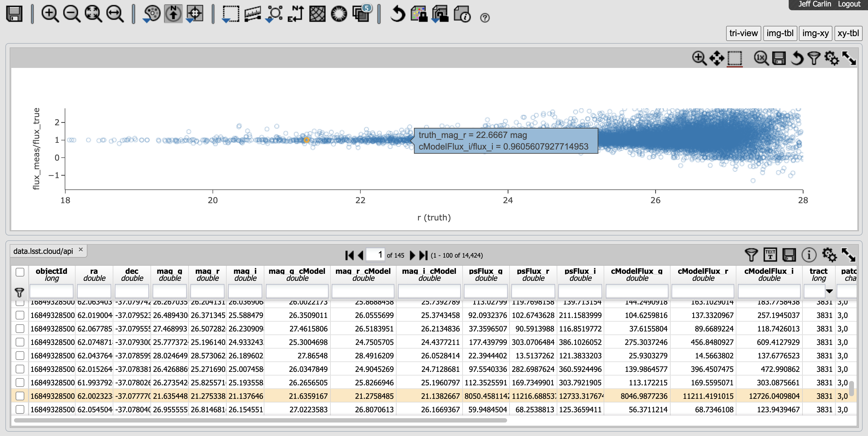Open the image lock/match stack dropdown
Viewport: 868px width, 436px height.
[x=440, y=14]
